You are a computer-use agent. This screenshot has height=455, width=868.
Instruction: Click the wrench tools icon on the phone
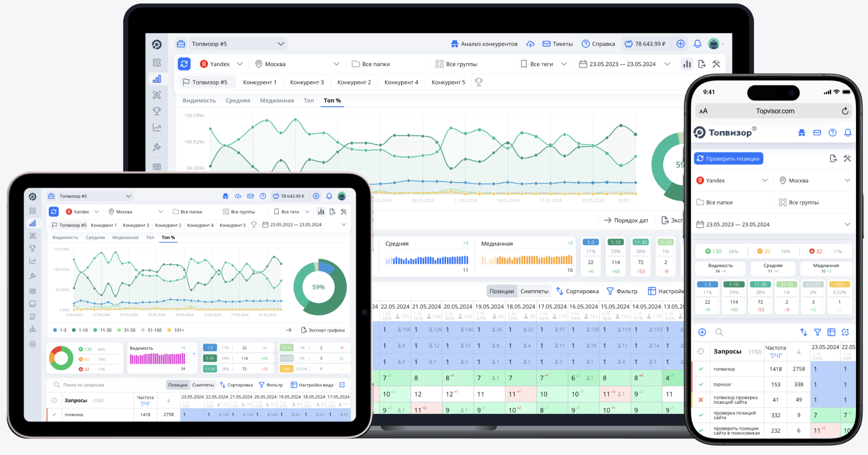[x=847, y=158]
